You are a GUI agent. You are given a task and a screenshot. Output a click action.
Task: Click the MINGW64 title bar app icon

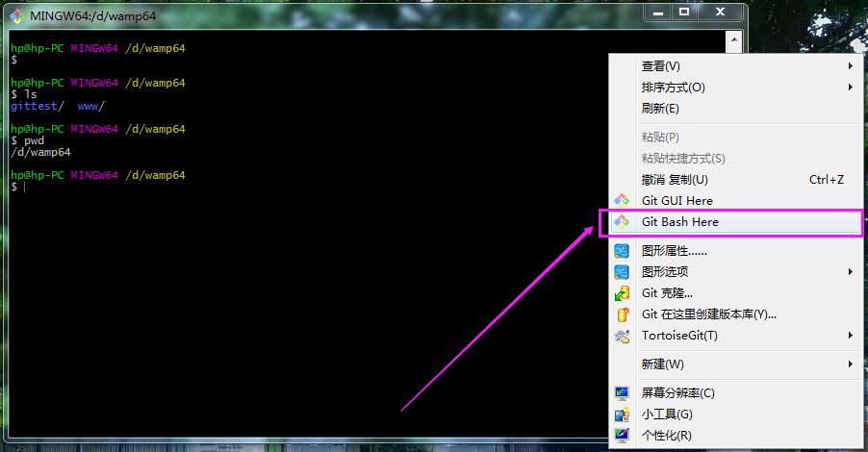[x=17, y=16]
